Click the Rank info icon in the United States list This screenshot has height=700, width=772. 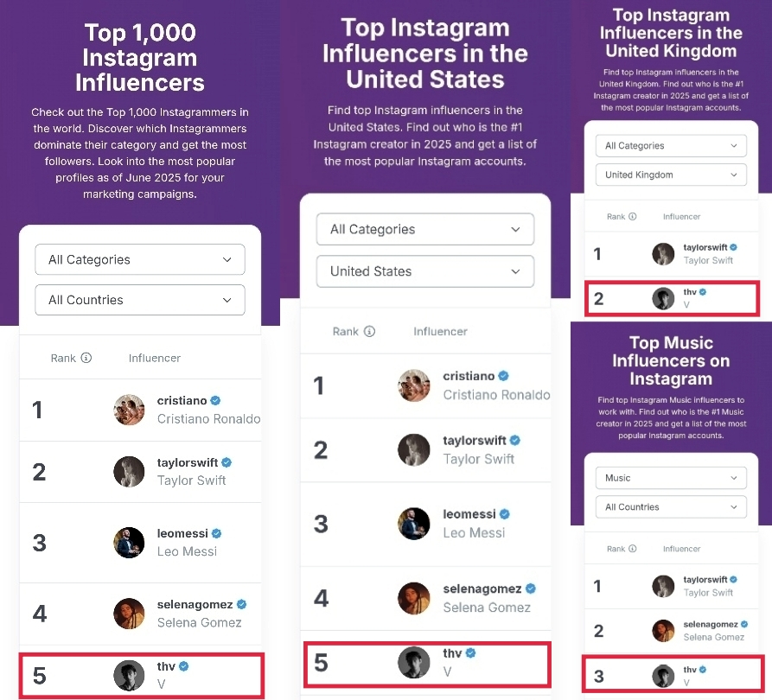point(369,331)
